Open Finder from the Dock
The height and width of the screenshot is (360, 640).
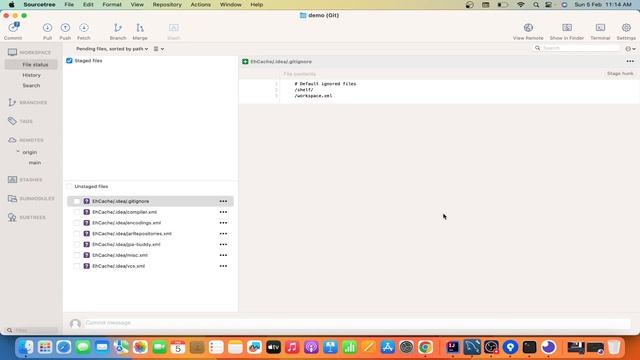point(26,347)
